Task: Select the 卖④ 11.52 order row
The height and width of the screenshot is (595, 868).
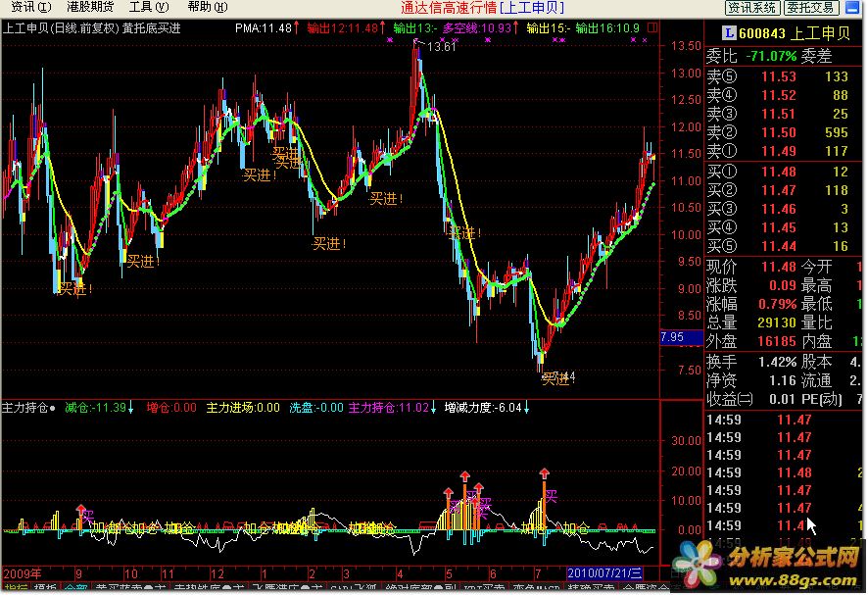Action: (777, 95)
